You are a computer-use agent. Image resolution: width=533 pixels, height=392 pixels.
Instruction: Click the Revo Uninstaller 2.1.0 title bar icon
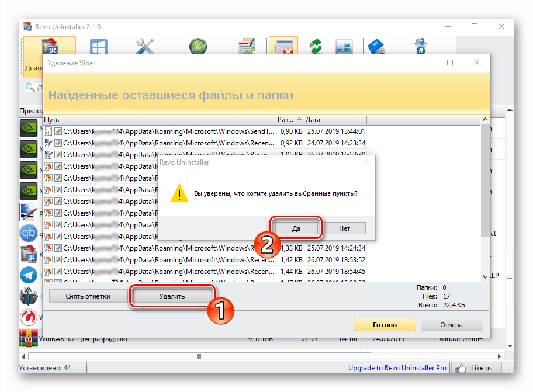click(27, 26)
